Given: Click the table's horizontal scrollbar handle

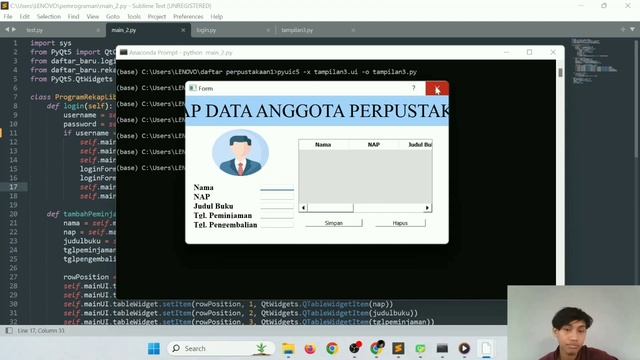Looking at the screenshot, I should coord(331,208).
